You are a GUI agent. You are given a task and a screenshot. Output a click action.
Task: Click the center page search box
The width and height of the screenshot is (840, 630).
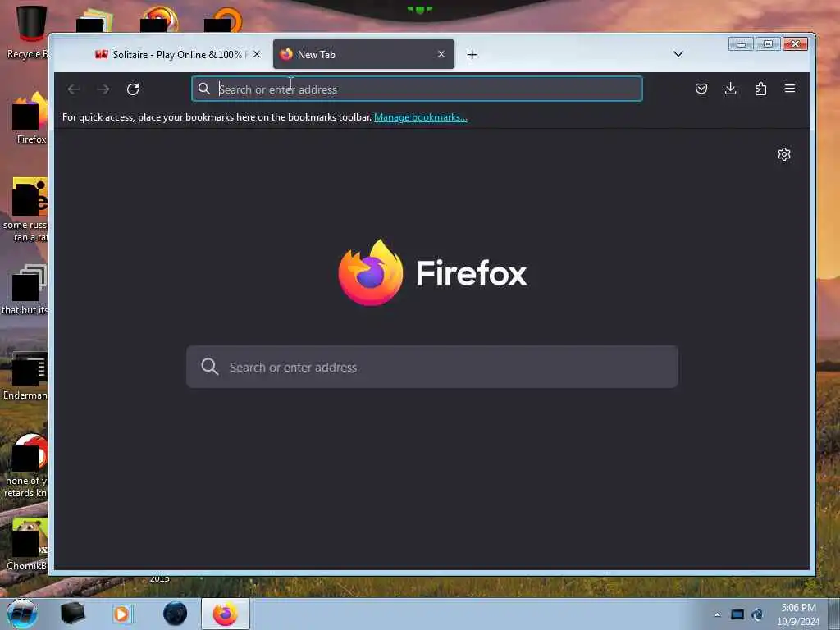(432, 367)
